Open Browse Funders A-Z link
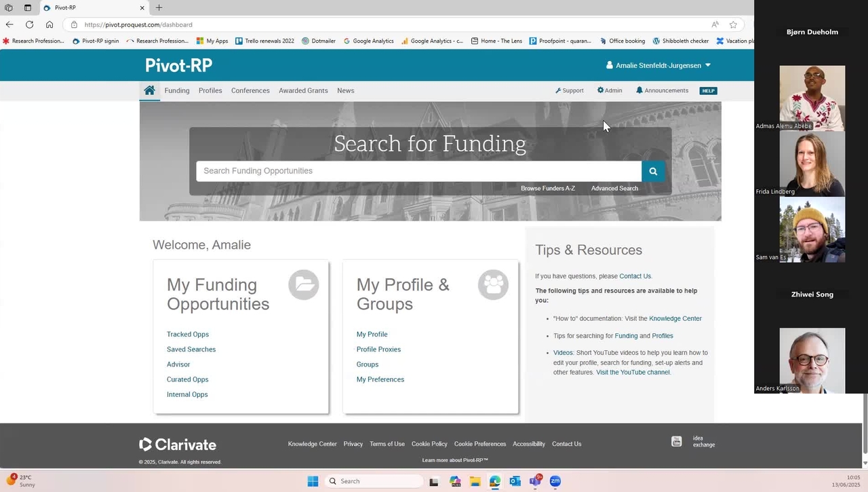The height and width of the screenshot is (492, 868). (548, 189)
